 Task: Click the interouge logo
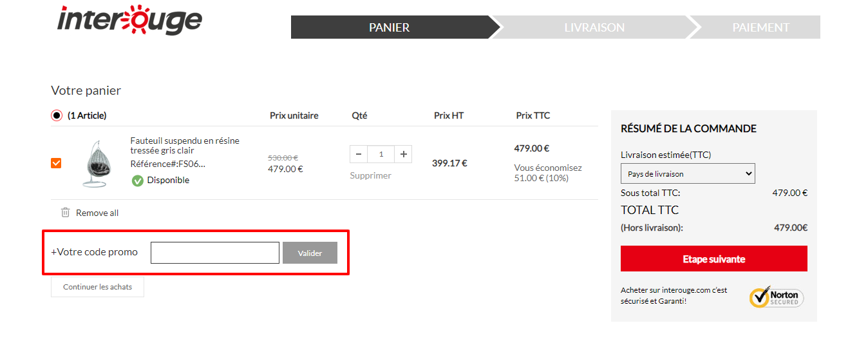click(129, 21)
